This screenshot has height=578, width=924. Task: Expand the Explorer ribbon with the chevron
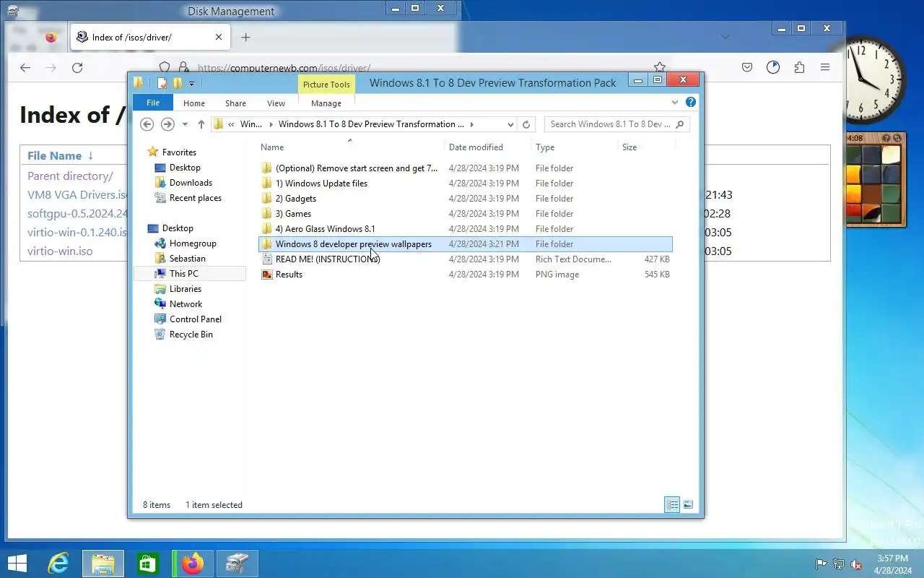tap(675, 103)
